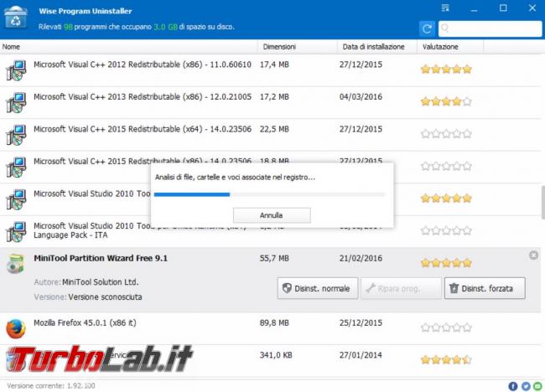545x392 pixels.
Task: Click the Visual C++ 2015 x86 installer icon
Action: pos(16,168)
